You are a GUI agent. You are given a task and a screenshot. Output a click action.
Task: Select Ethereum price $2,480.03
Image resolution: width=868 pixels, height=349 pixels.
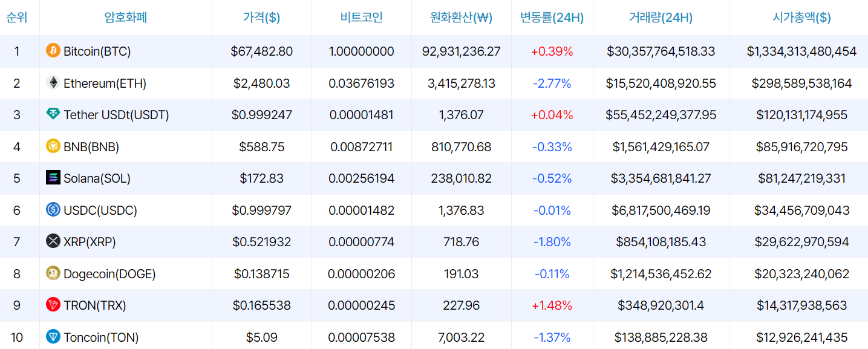(261, 83)
